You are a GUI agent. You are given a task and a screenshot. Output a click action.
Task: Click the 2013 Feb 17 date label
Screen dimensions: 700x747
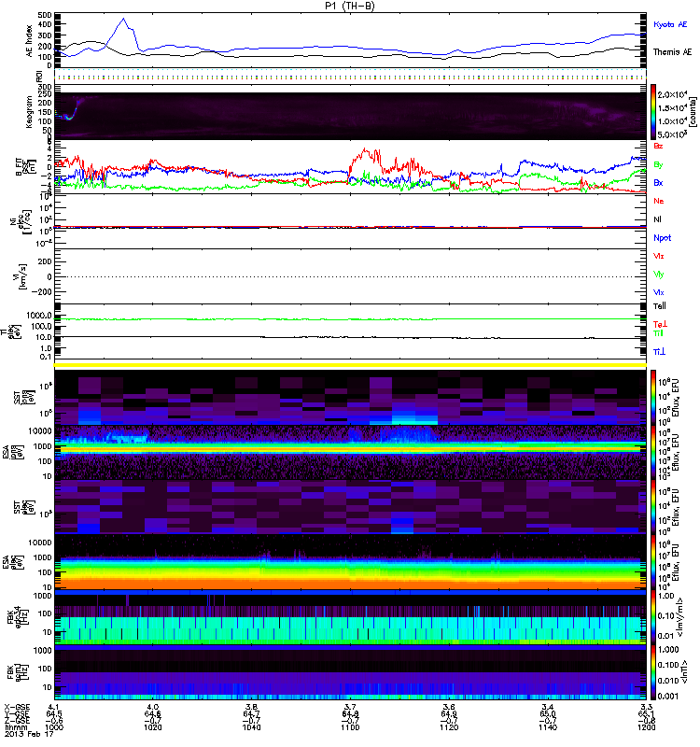[x=29, y=734]
